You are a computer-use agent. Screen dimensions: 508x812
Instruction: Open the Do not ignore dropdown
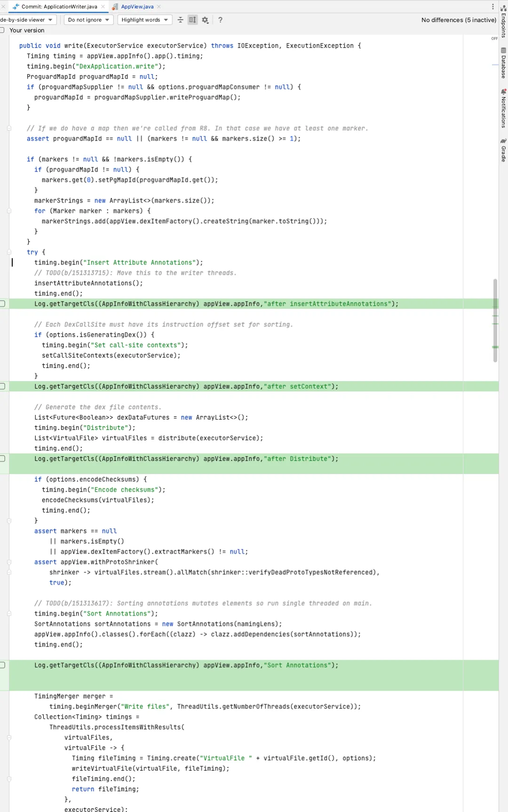click(x=88, y=20)
